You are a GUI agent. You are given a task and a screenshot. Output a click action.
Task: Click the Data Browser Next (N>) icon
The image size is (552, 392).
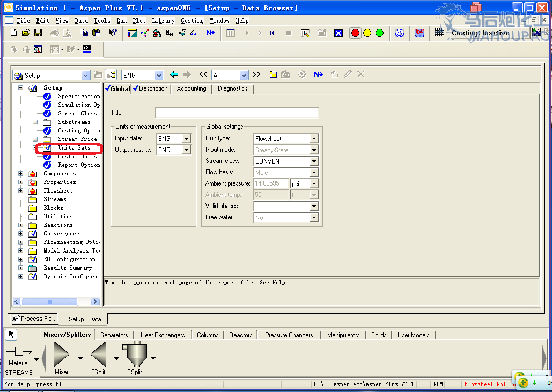pyautogui.click(x=318, y=74)
